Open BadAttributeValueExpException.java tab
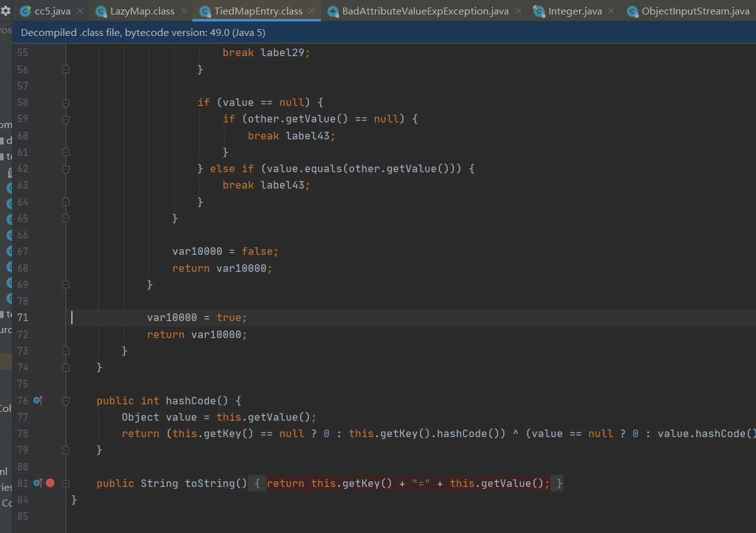Image resolution: width=756 pixels, height=533 pixels. click(x=425, y=11)
